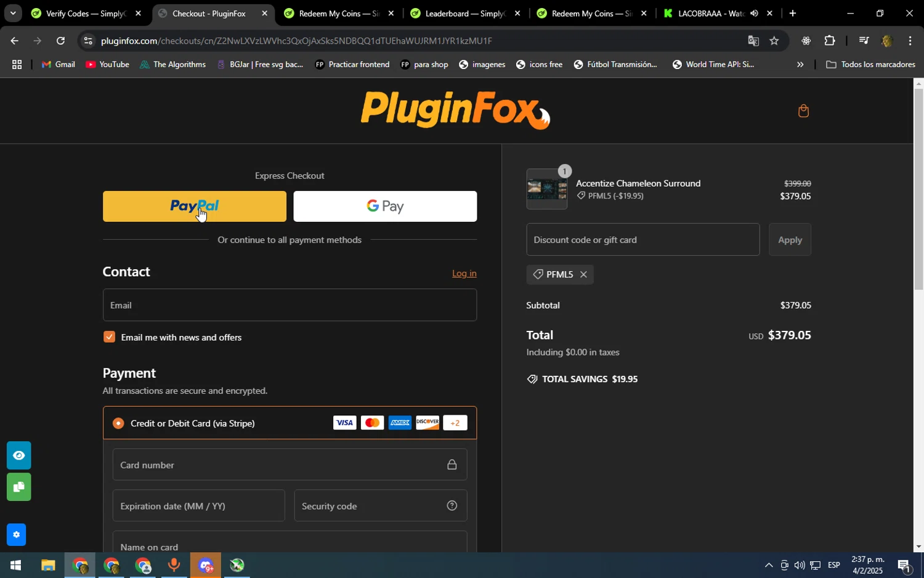This screenshot has width=924, height=578.
Task: Focus the Email input field
Action: (290, 305)
